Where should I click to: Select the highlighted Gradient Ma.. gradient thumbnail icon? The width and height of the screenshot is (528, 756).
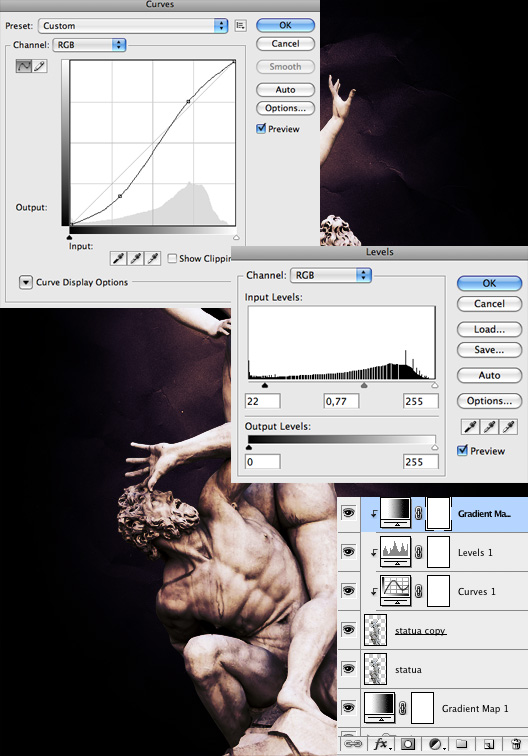point(396,513)
